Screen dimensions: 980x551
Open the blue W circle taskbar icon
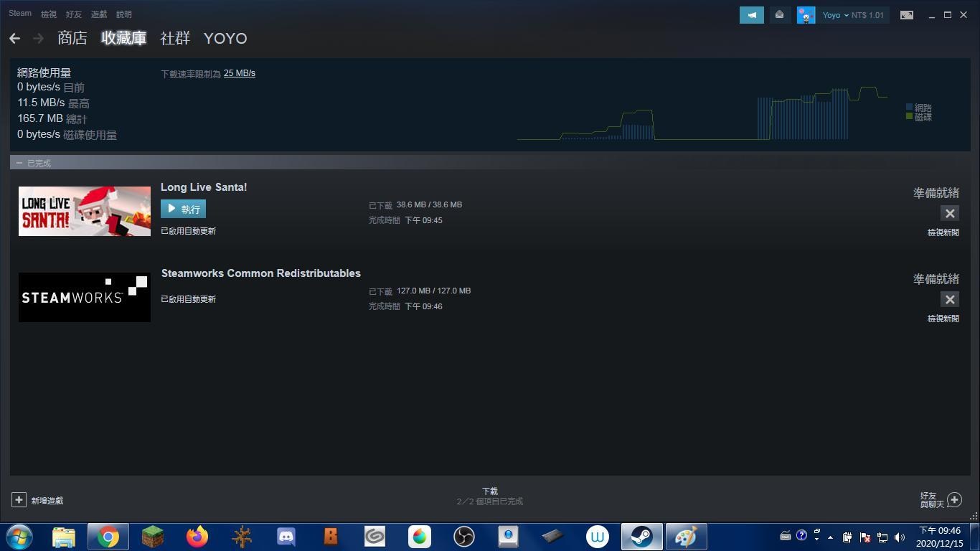598,537
